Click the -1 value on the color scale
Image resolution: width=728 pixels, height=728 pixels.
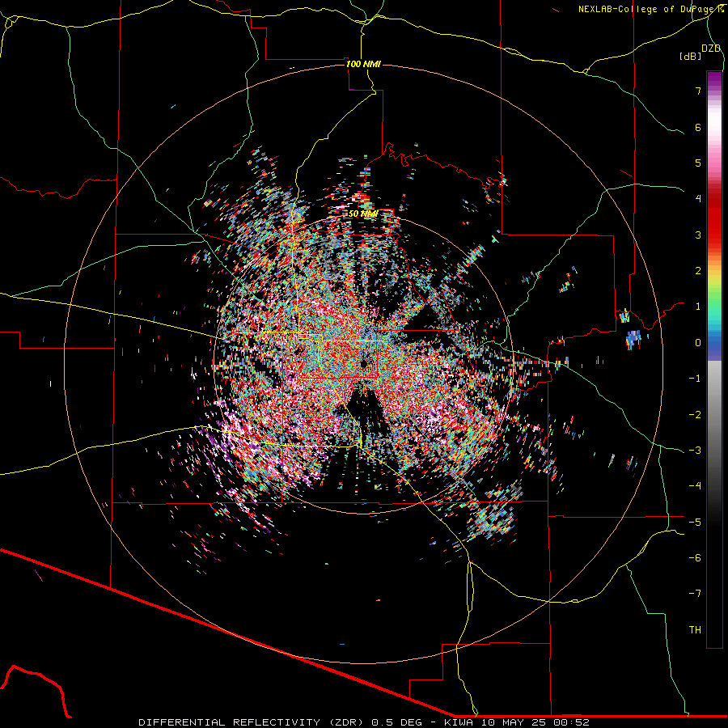(x=695, y=379)
